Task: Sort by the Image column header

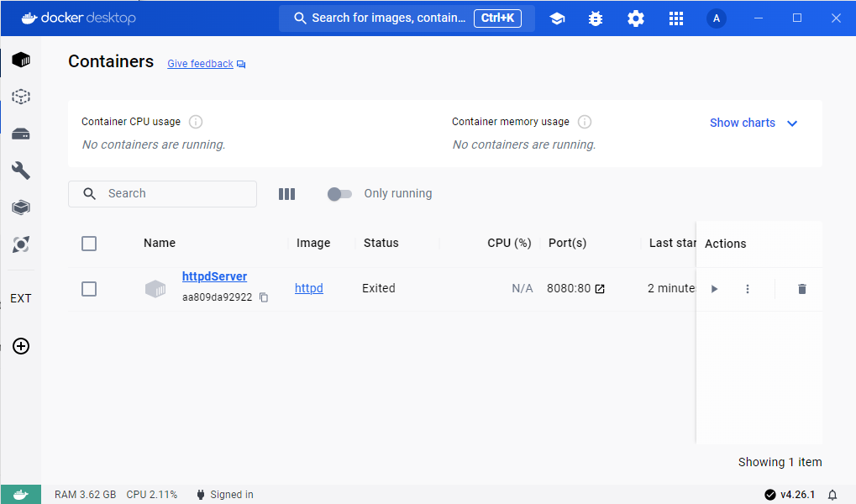Action: coord(313,243)
